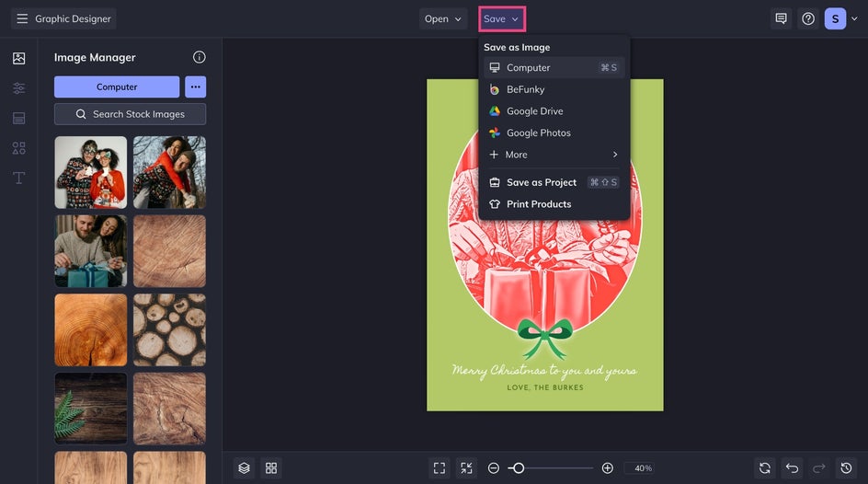Viewport: 868px width, 484px height.
Task: Expand the More submenu arrow
Action: point(615,155)
